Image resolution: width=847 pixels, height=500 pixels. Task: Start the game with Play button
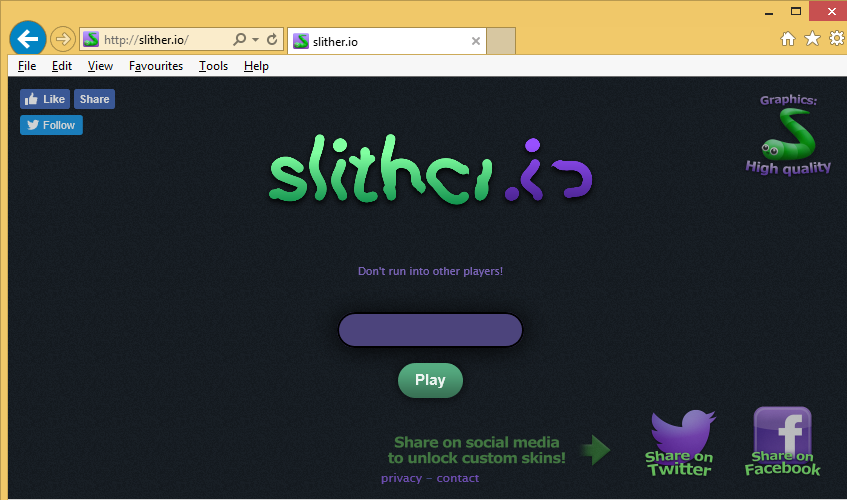click(431, 380)
